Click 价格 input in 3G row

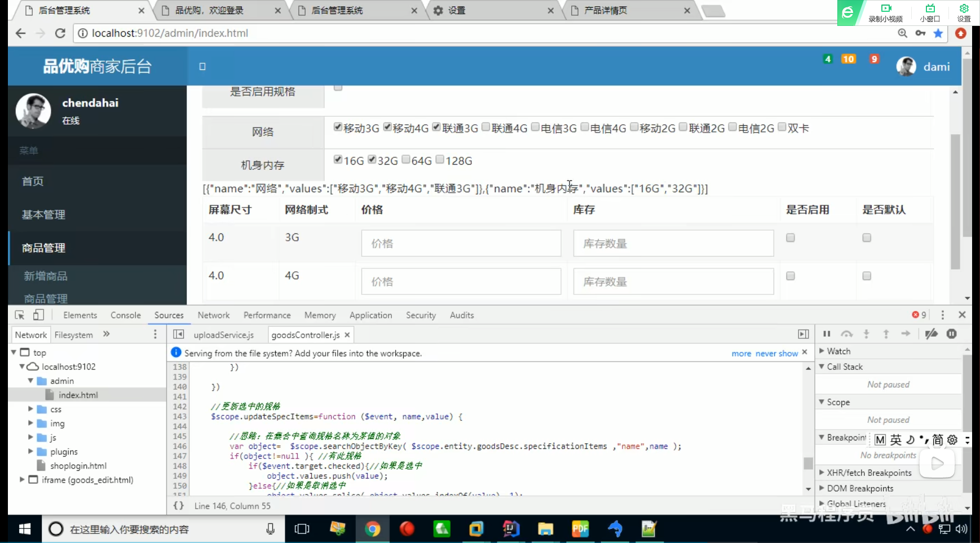click(461, 244)
